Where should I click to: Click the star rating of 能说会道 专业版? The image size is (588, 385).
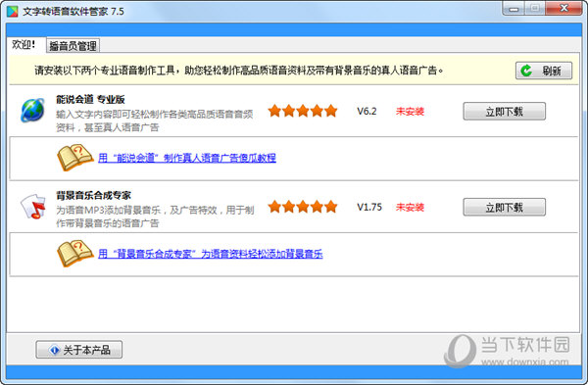coord(303,111)
